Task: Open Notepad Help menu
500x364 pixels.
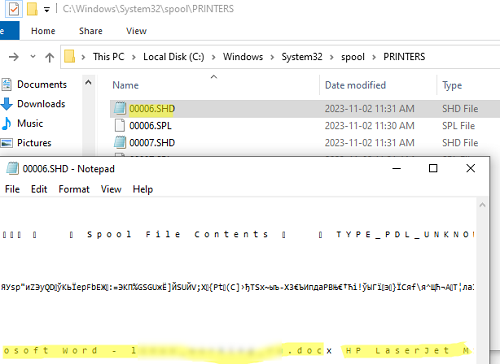Action: pyautogui.click(x=143, y=189)
